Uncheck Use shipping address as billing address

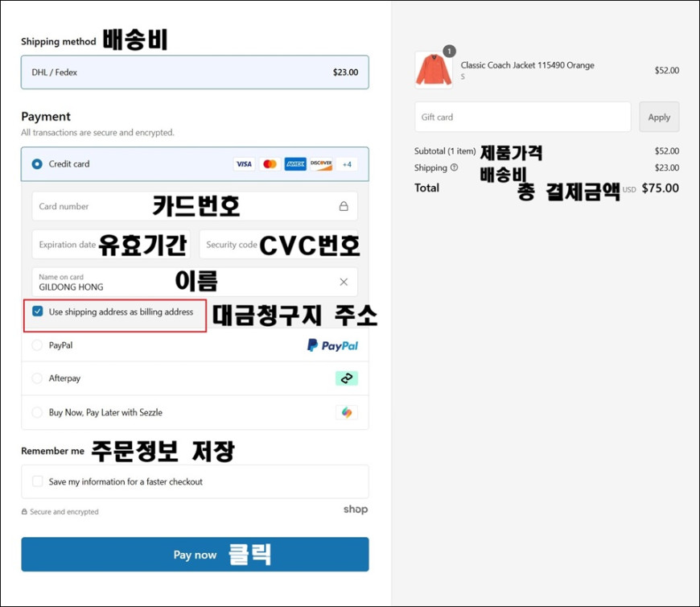(38, 312)
